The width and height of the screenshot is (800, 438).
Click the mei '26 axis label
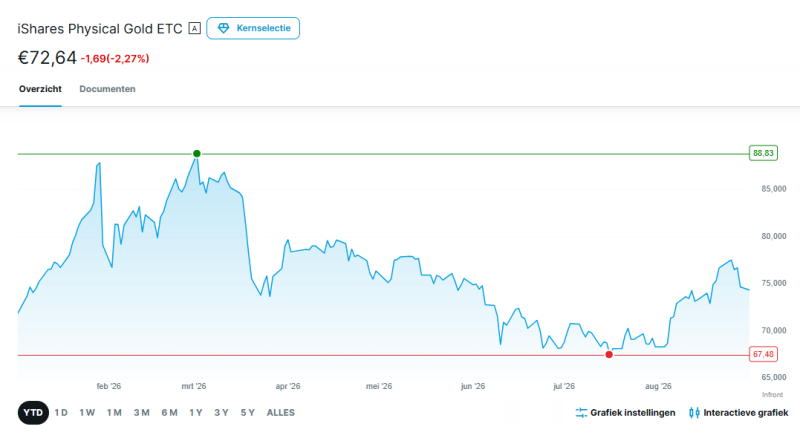[379, 386]
